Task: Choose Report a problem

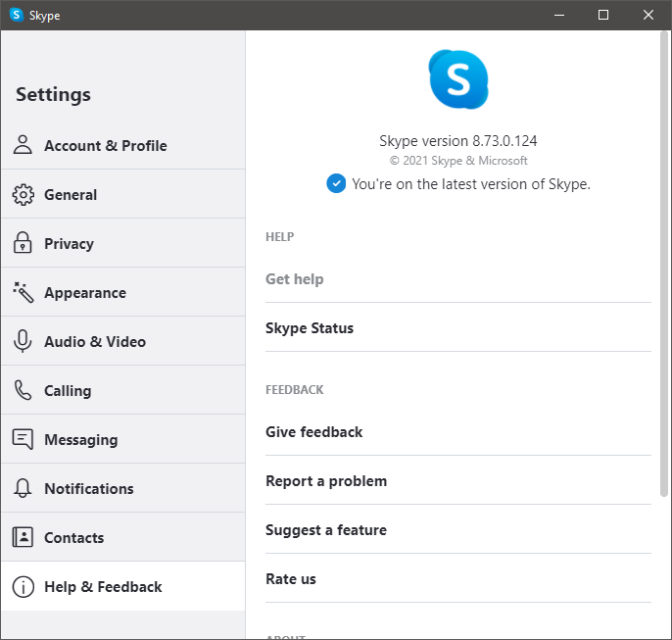Action: click(326, 481)
